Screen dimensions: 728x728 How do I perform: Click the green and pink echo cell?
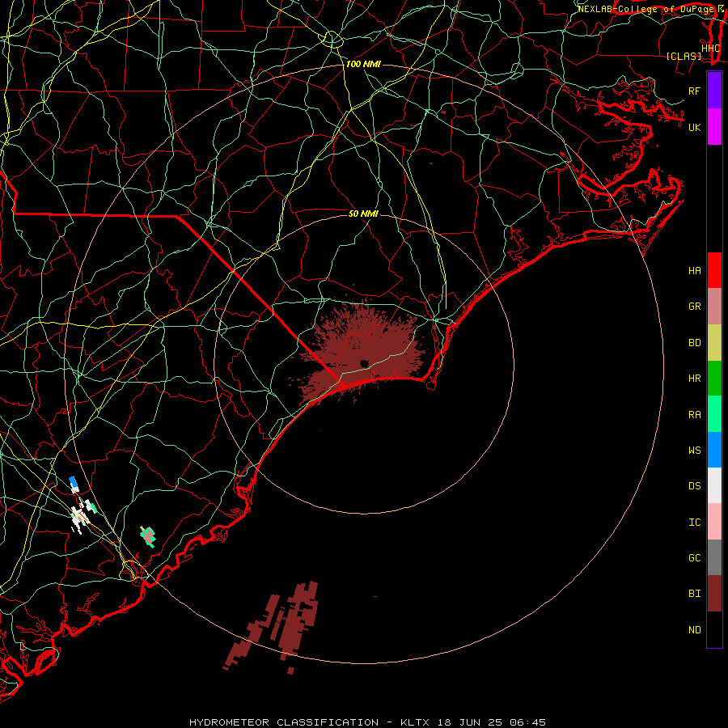148,536
